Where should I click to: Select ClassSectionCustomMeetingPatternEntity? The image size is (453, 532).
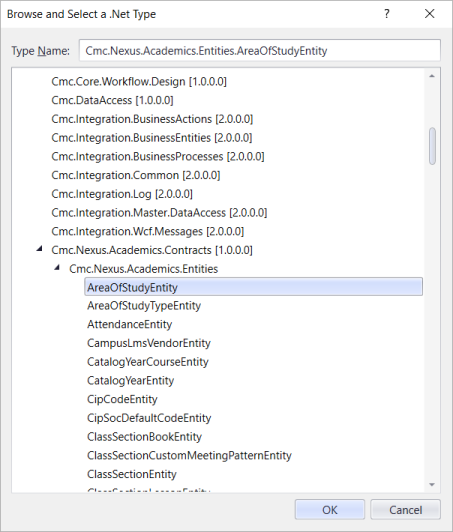pyautogui.click(x=189, y=455)
